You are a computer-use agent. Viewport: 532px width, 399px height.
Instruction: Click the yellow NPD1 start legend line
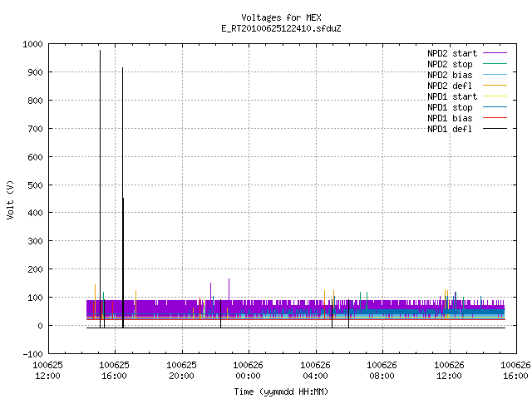[495, 96]
